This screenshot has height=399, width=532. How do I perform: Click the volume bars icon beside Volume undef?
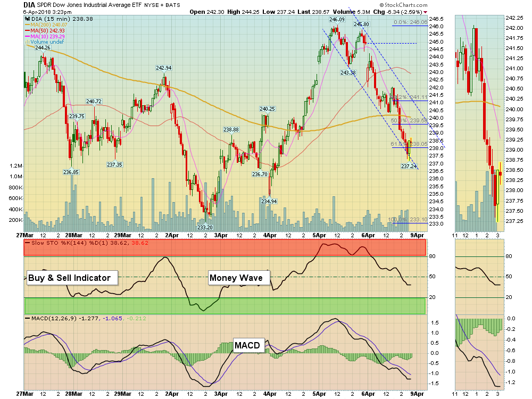(27, 42)
